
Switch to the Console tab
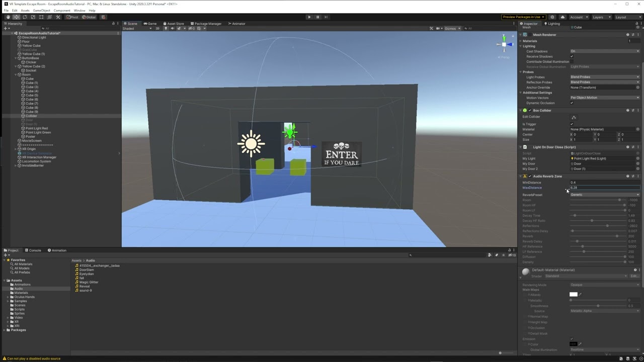33,250
